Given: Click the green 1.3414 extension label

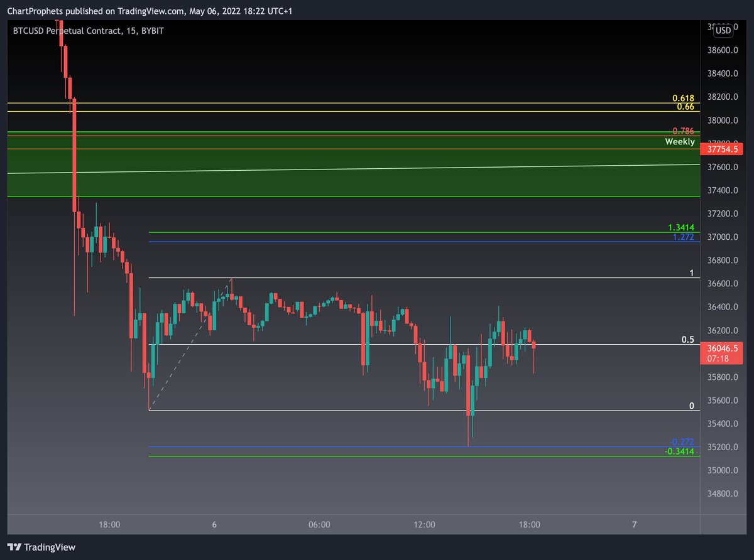Looking at the screenshot, I should [x=681, y=227].
